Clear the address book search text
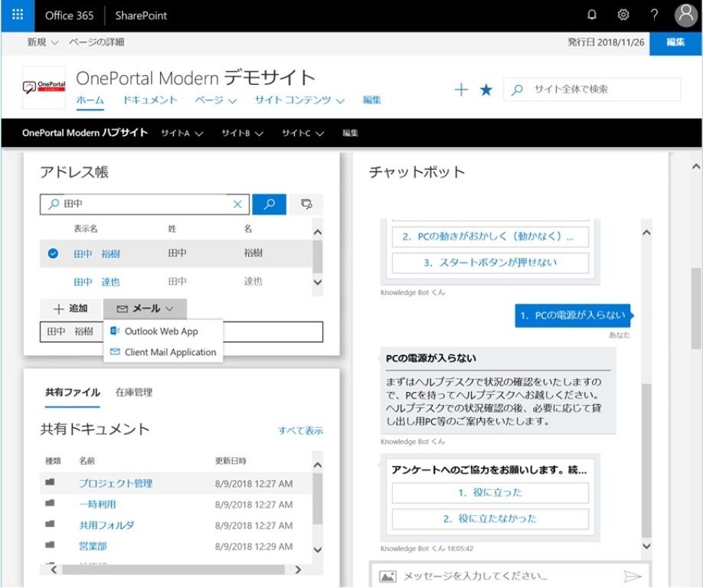Image resolution: width=703 pixels, height=588 pixels. click(237, 204)
